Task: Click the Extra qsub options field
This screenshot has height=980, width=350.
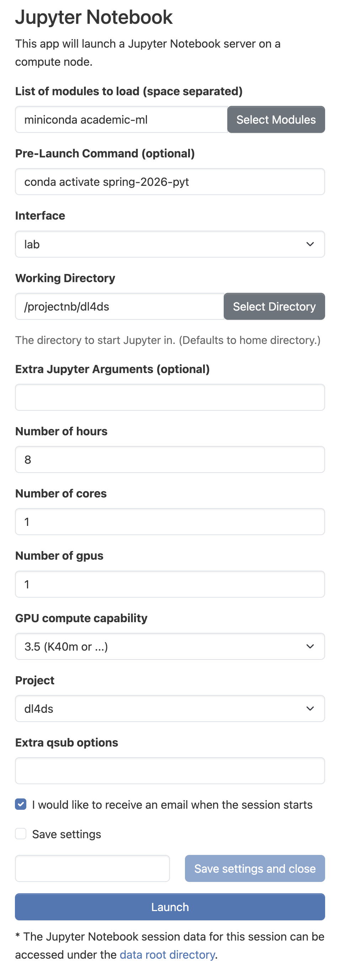Action: [169, 771]
